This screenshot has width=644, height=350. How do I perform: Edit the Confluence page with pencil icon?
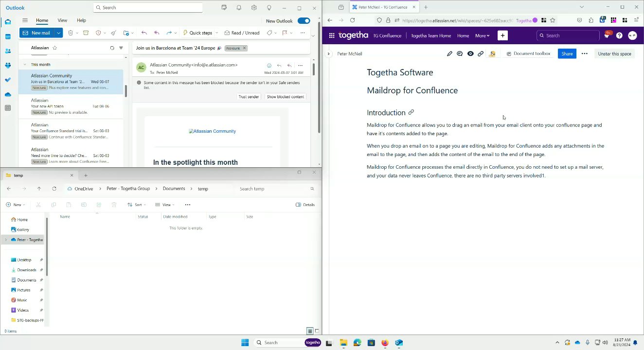[449, 53]
